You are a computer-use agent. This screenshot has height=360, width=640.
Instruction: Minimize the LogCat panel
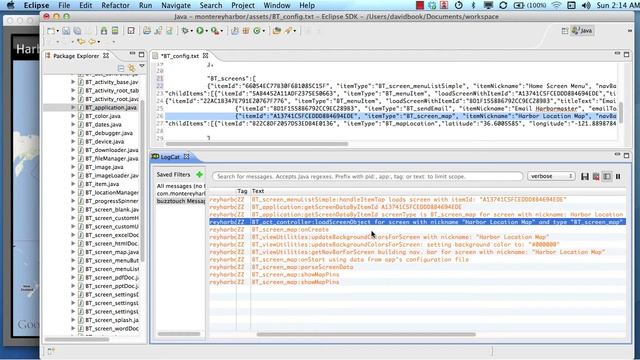(617, 155)
